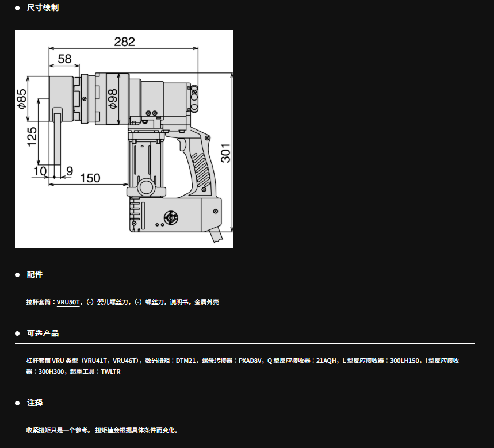Click the 282 length dimension label
The width and height of the screenshot is (494, 448).
(x=124, y=41)
